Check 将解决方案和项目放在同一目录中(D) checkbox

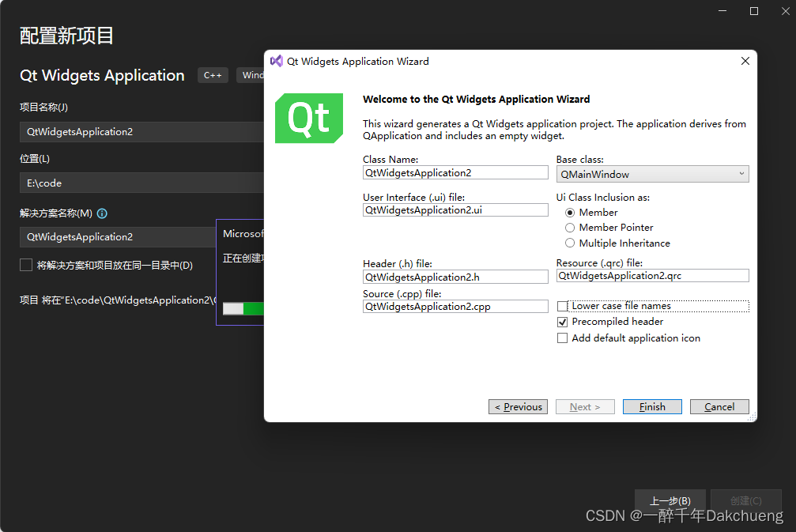pos(26,265)
